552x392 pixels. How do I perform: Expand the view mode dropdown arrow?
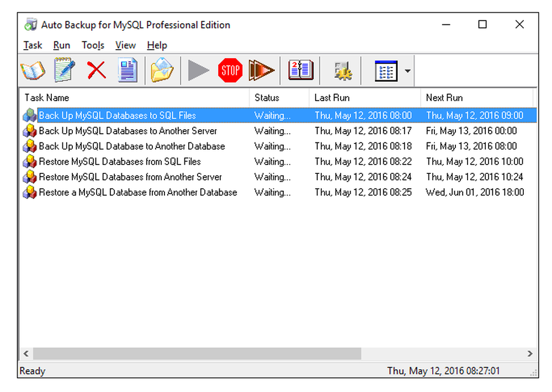coord(408,71)
